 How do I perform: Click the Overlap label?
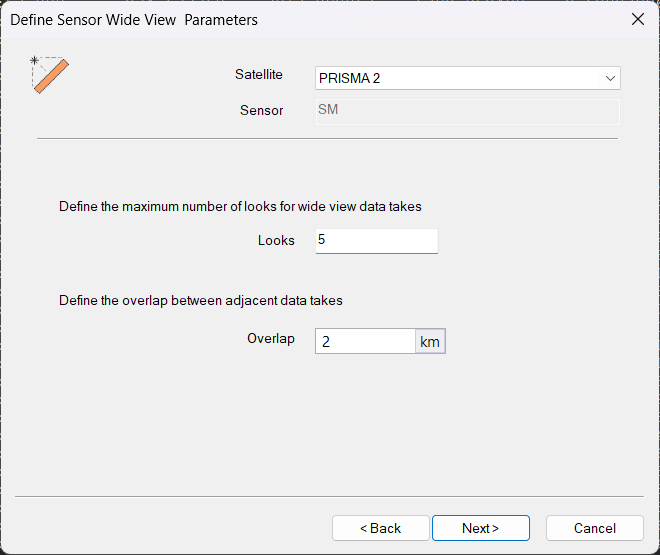point(270,339)
